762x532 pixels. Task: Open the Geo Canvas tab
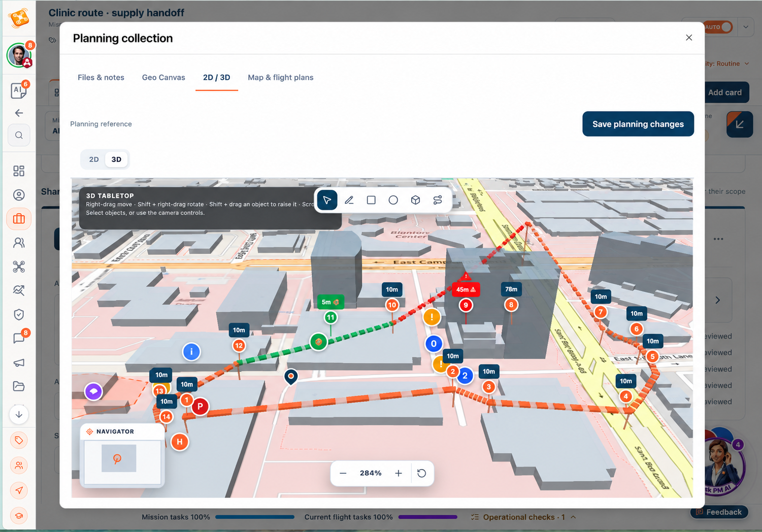click(x=163, y=77)
